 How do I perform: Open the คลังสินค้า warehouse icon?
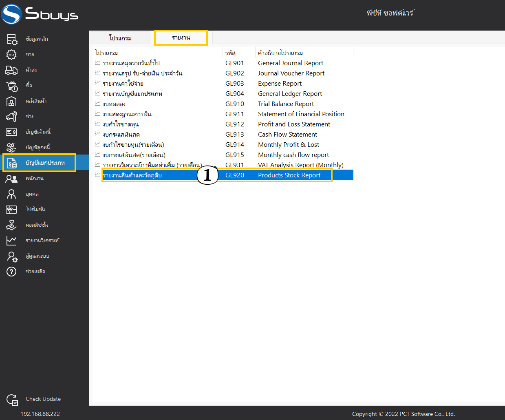pos(12,101)
